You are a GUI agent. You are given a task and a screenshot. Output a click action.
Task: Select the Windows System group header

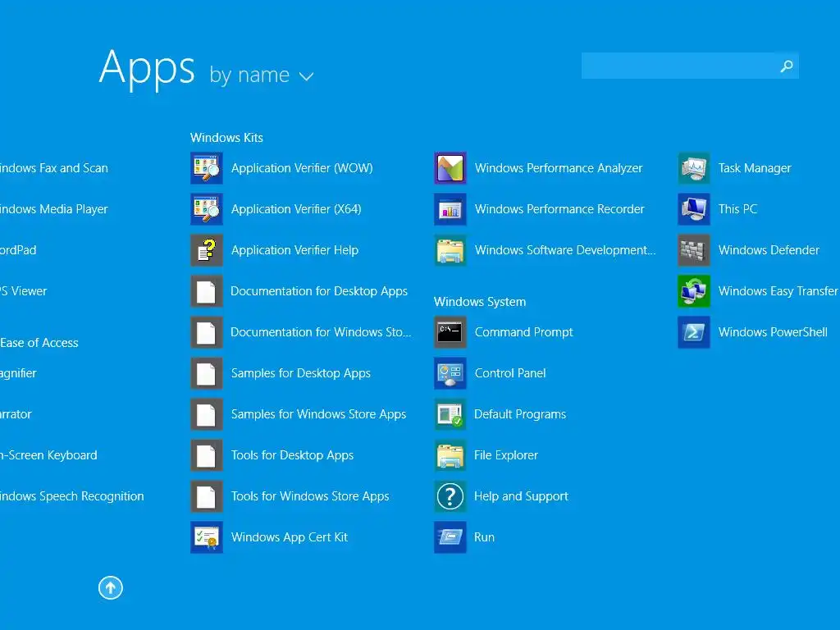[480, 302]
